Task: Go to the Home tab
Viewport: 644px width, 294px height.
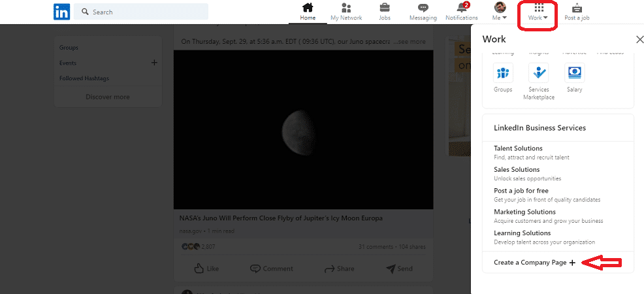Action: (308, 12)
